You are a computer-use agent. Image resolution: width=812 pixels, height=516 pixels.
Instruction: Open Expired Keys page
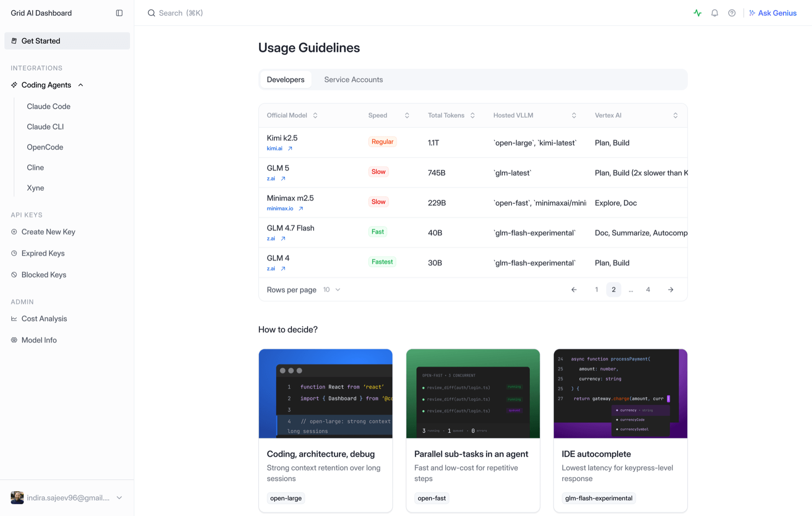tap(43, 253)
